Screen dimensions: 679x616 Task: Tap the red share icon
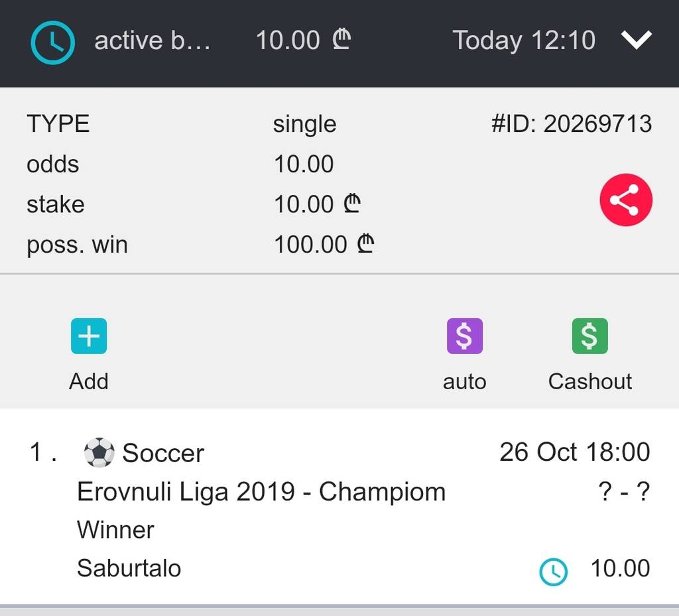click(x=625, y=200)
